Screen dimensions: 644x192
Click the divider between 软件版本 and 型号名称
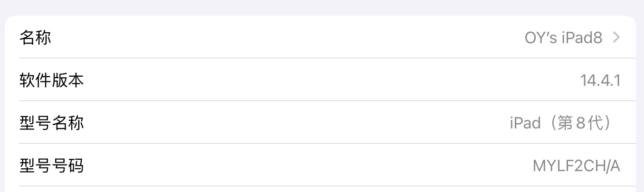click(327, 101)
